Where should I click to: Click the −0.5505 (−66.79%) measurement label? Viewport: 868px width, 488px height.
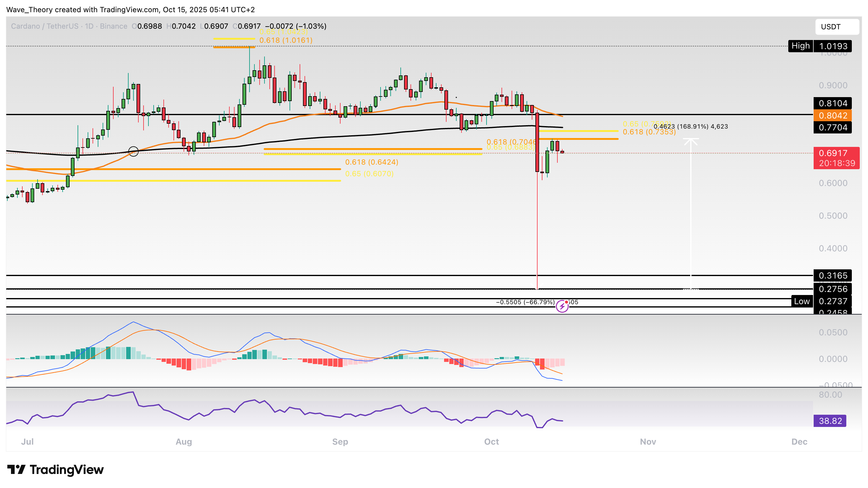point(525,302)
